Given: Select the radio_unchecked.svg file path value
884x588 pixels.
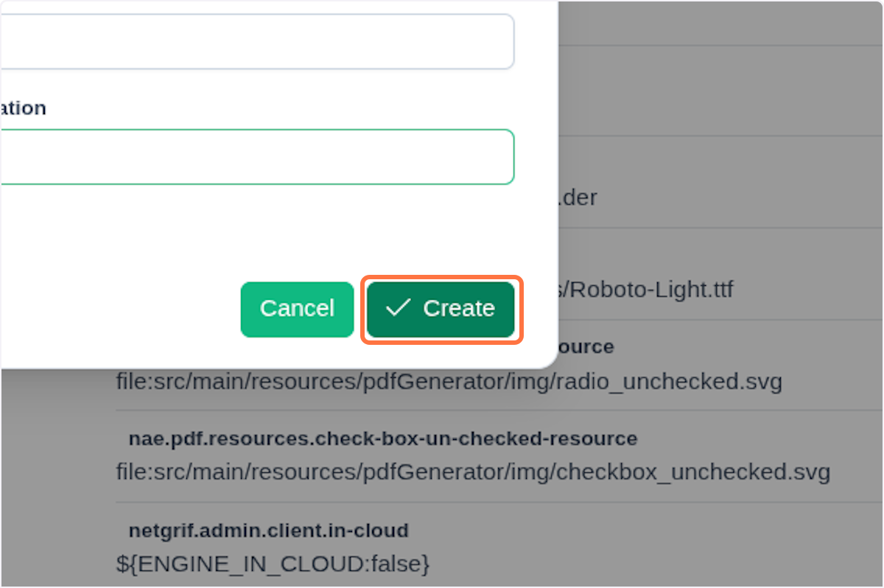Looking at the screenshot, I should coord(449,382).
